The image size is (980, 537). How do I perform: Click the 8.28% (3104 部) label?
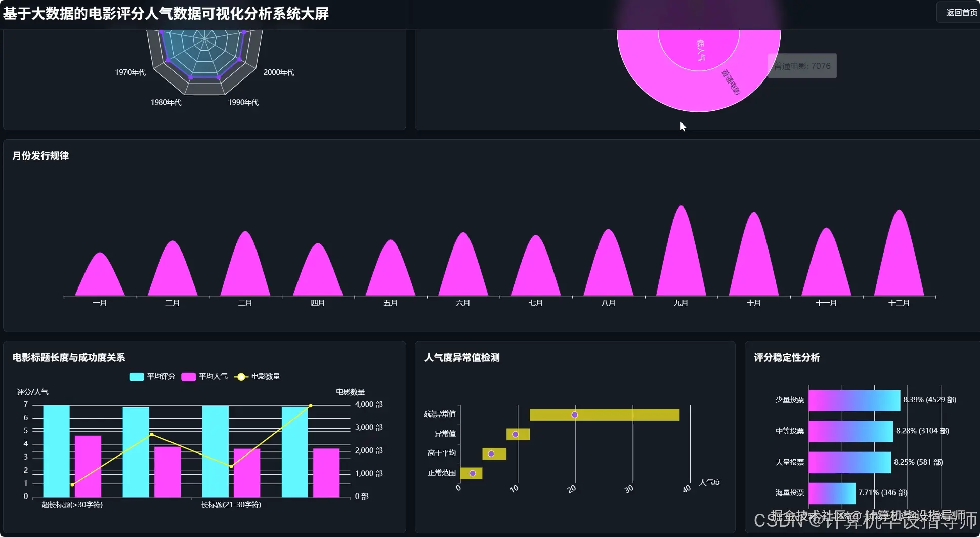point(922,431)
